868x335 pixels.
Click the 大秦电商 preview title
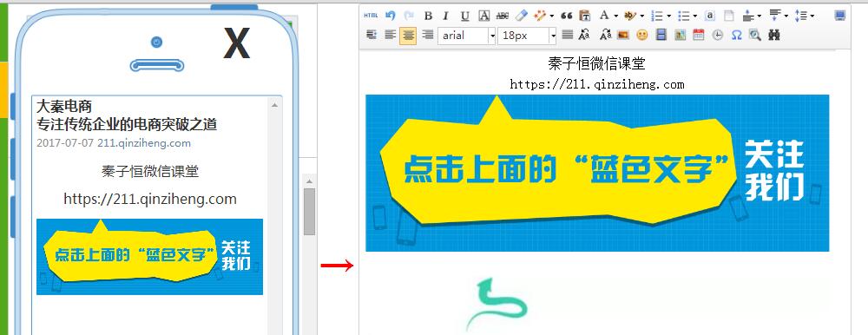pyautogui.click(x=64, y=105)
